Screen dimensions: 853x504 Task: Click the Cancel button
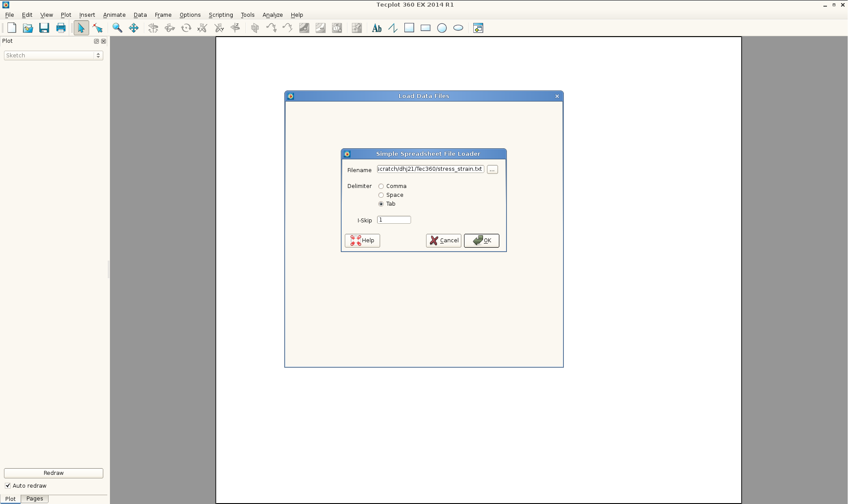(444, 241)
